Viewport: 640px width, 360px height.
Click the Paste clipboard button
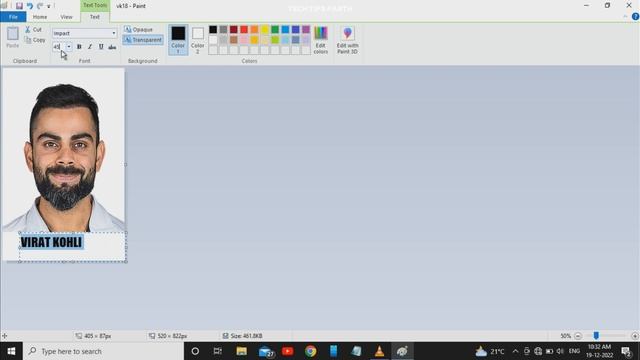(13, 37)
